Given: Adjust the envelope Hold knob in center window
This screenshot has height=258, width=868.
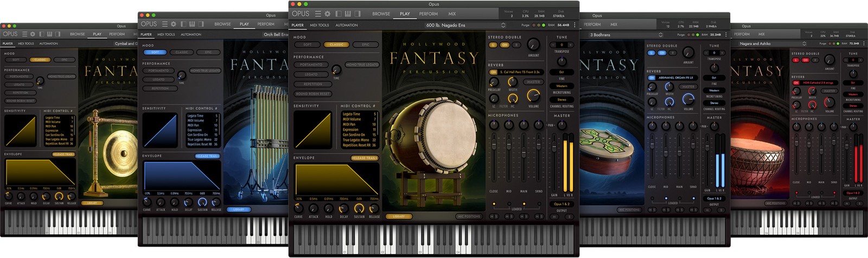Looking at the screenshot, I should tap(329, 209).
